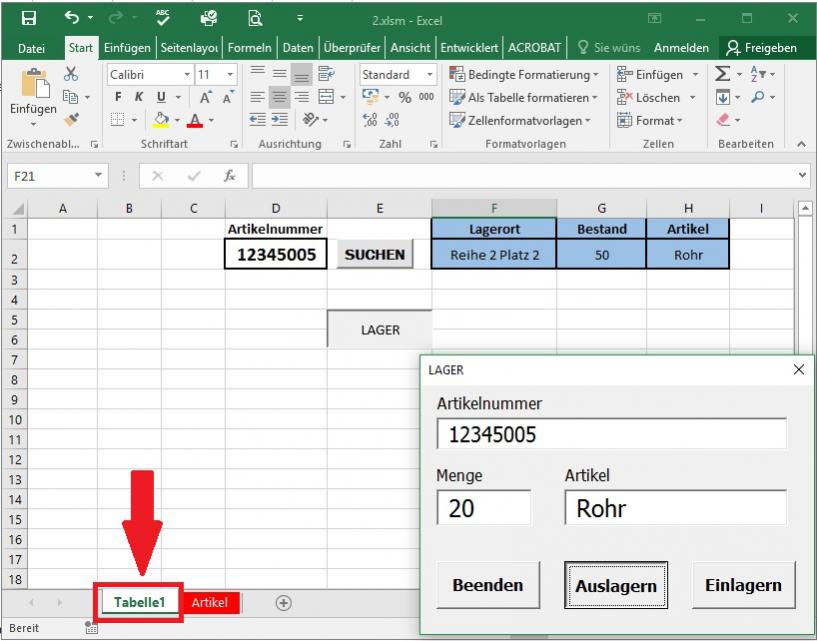Screen dimensions: 817x641
Task: Toggle bold formatting (F)
Action: (x=118, y=97)
